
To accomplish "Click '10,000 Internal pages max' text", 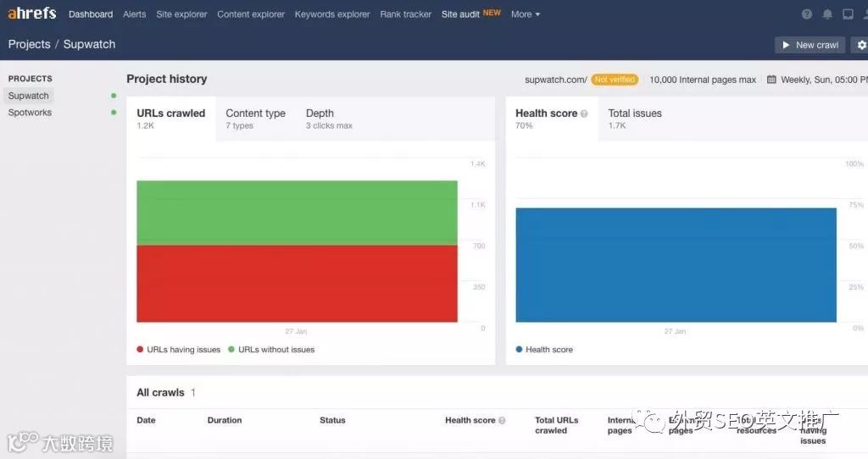I will click(703, 80).
